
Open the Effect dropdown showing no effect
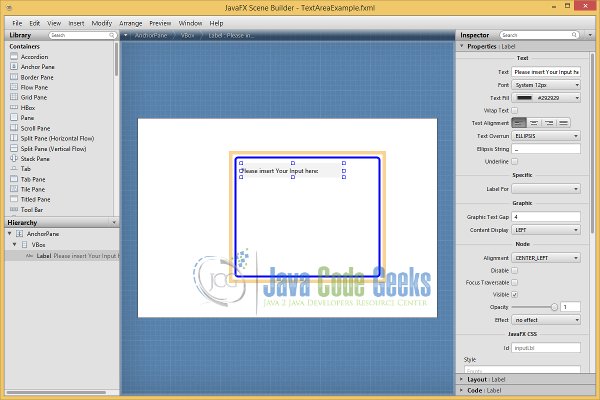click(x=546, y=320)
